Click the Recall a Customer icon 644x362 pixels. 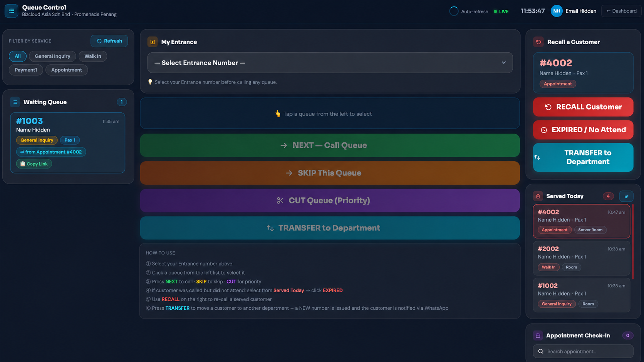(538, 42)
